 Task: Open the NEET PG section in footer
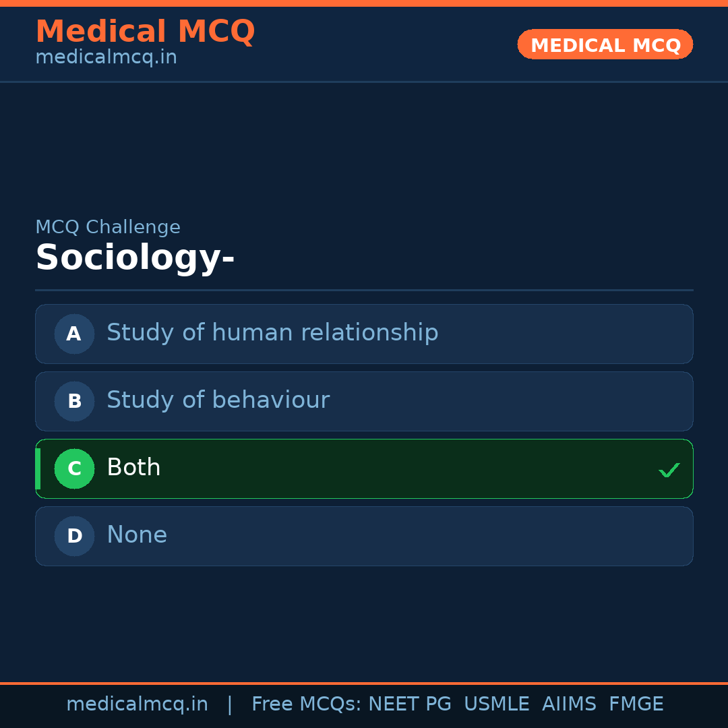[409, 703]
